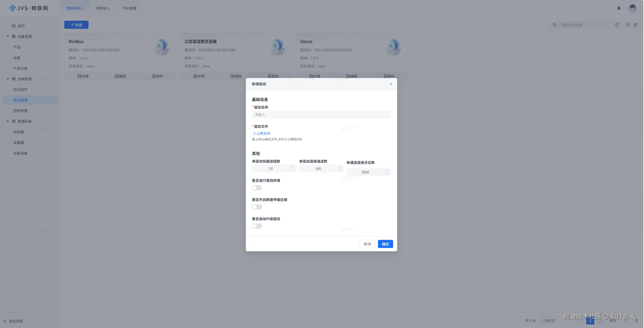Click the refresh icon near search
644x328 pixels.
617,25
